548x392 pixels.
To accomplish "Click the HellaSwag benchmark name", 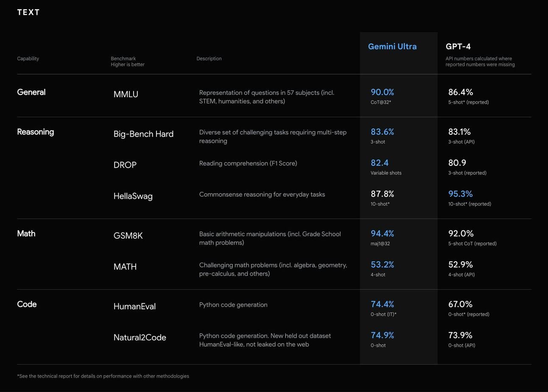I will click(x=133, y=196).
